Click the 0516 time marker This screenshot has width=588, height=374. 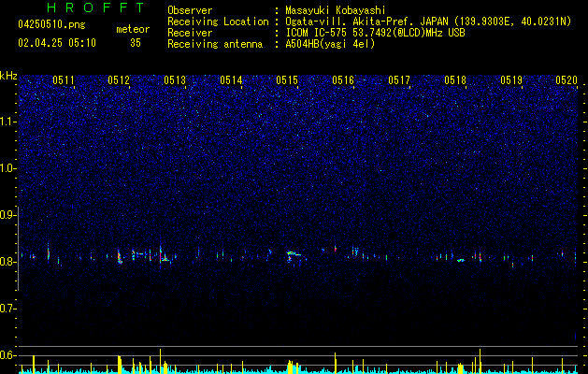pyautogui.click(x=343, y=80)
